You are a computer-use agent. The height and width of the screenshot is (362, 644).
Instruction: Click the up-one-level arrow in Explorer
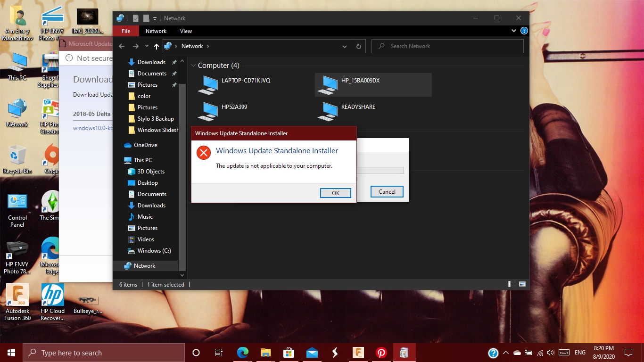pos(157,46)
